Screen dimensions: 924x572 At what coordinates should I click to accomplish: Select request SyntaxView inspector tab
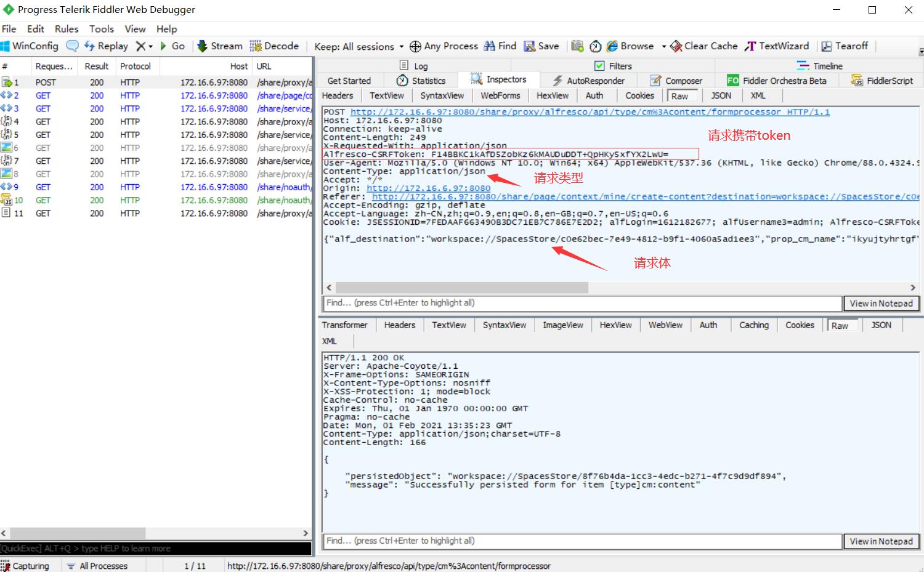point(442,95)
